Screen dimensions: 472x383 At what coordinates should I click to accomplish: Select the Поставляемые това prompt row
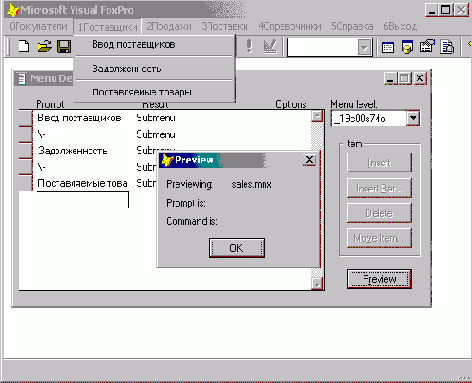[82, 183]
